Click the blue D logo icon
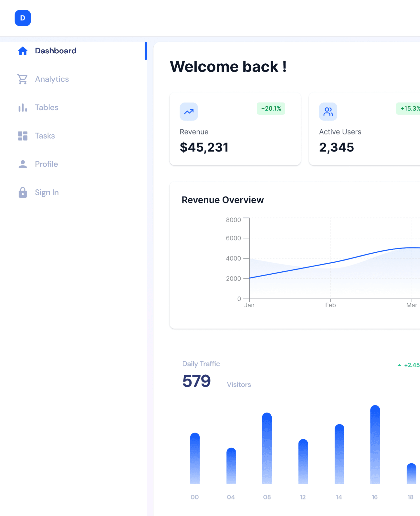Viewport: 420px width, 516px height. click(23, 18)
